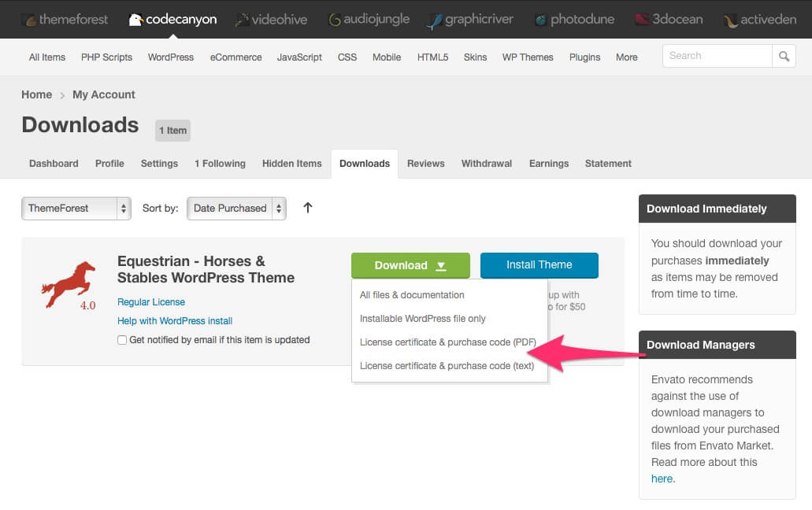Open Skins category
812x510 pixels.
tap(476, 57)
